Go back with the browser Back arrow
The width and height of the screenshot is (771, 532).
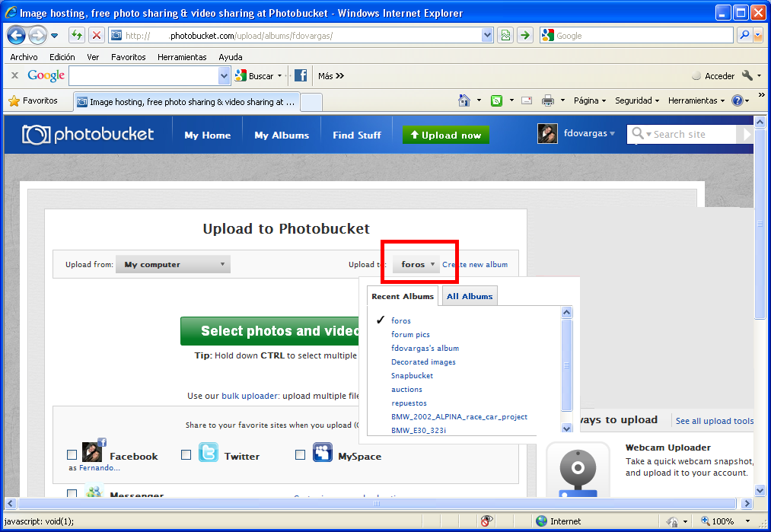click(17, 36)
